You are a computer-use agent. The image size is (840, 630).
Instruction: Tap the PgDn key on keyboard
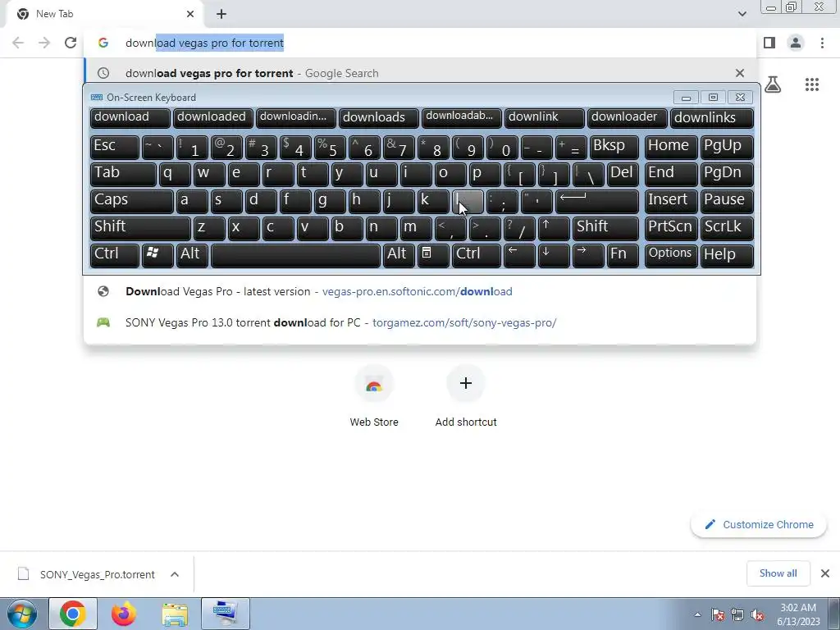(x=727, y=174)
